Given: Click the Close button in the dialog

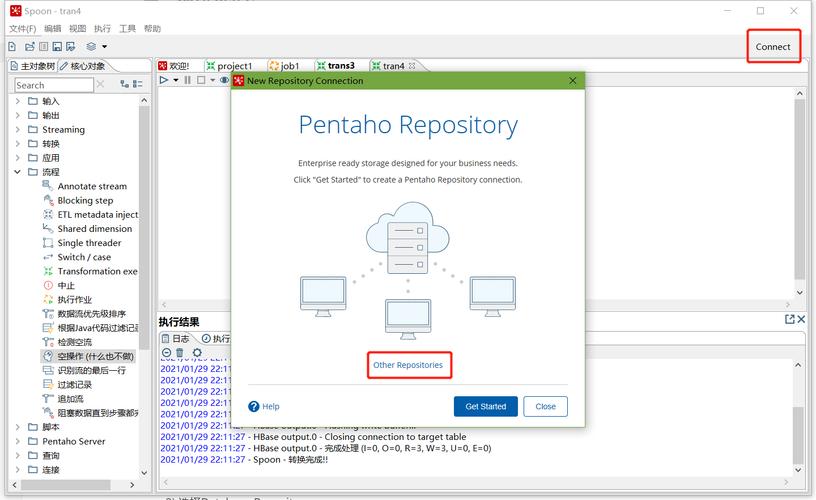Looking at the screenshot, I should (x=545, y=406).
